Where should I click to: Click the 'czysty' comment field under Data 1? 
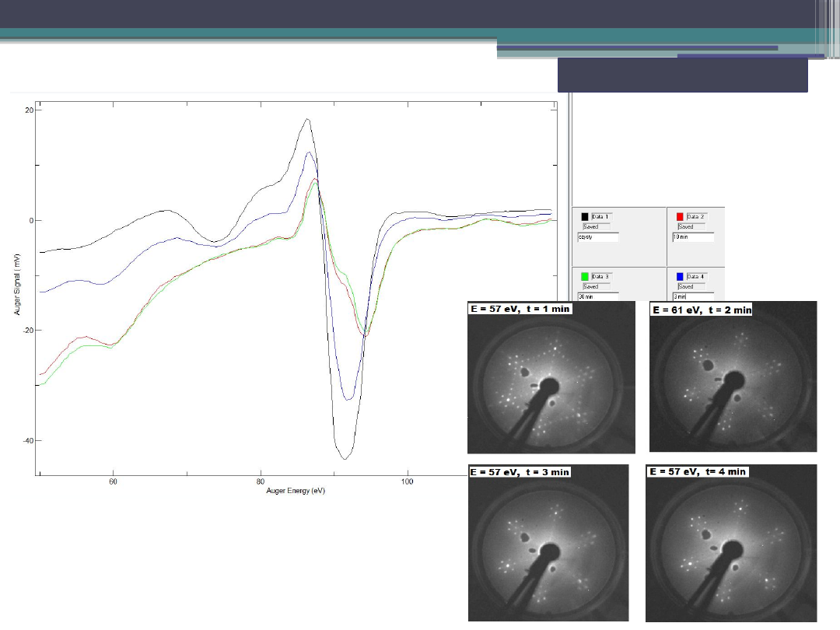pyautogui.click(x=597, y=236)
